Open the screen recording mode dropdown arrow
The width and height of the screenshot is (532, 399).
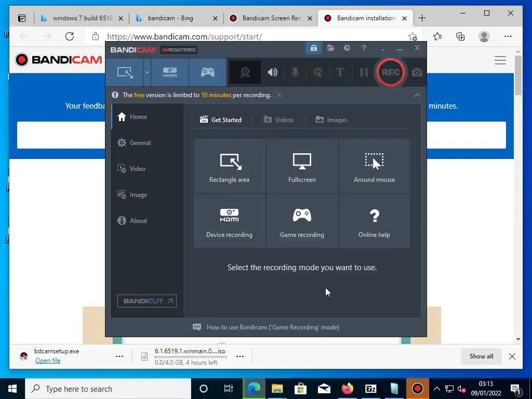pos(147,72)
